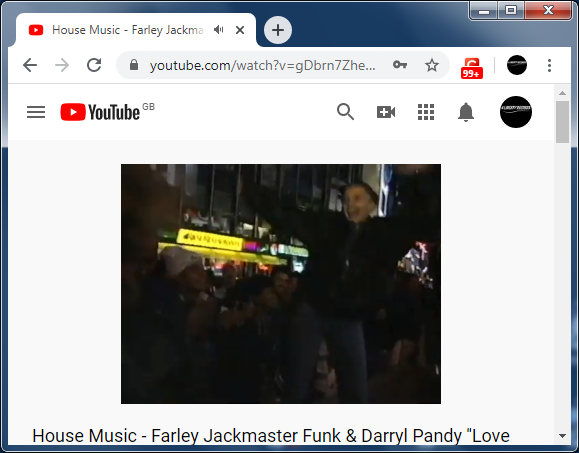Minimize the Chrome window
Screen dimensions: 579x453
click(484, 10)
